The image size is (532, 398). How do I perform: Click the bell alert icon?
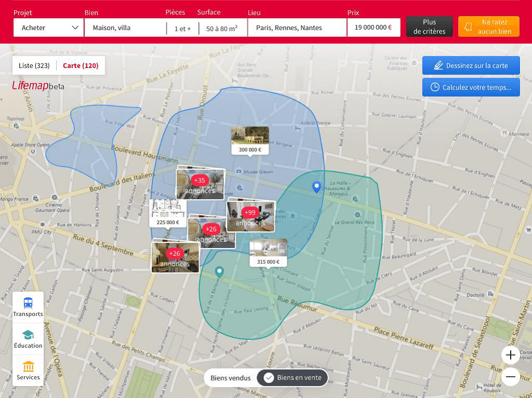[468, 27]
